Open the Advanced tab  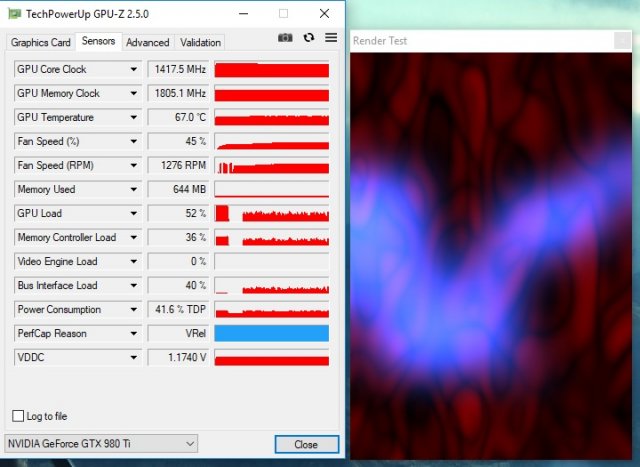[147, 42]
